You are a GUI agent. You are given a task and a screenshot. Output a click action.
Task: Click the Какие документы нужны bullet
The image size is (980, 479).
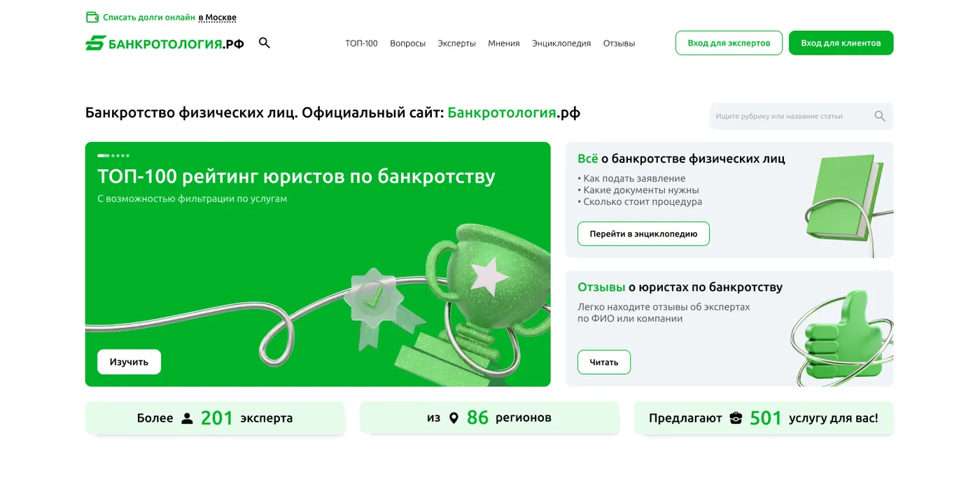(638, 190)
